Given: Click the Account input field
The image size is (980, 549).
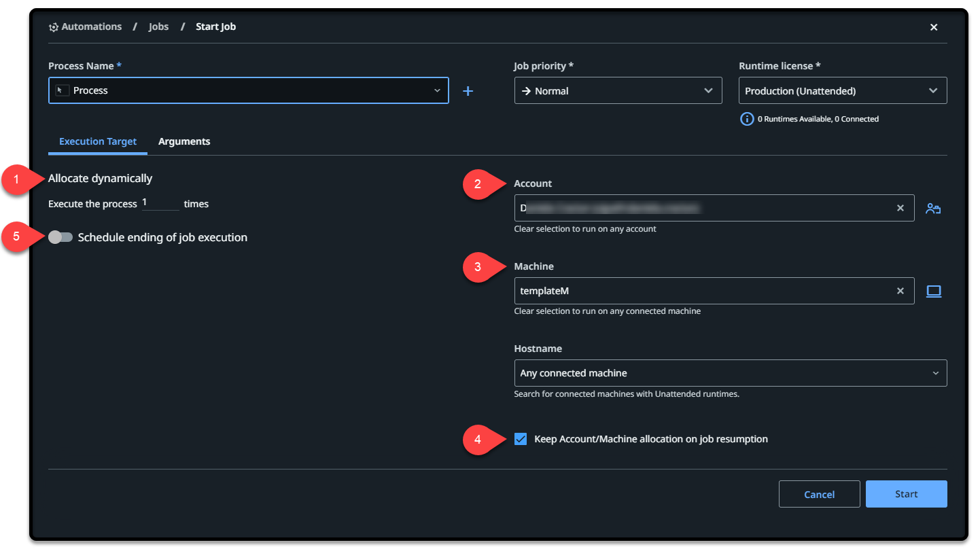Looking at the screenshot, I should [x=714, y=208].
